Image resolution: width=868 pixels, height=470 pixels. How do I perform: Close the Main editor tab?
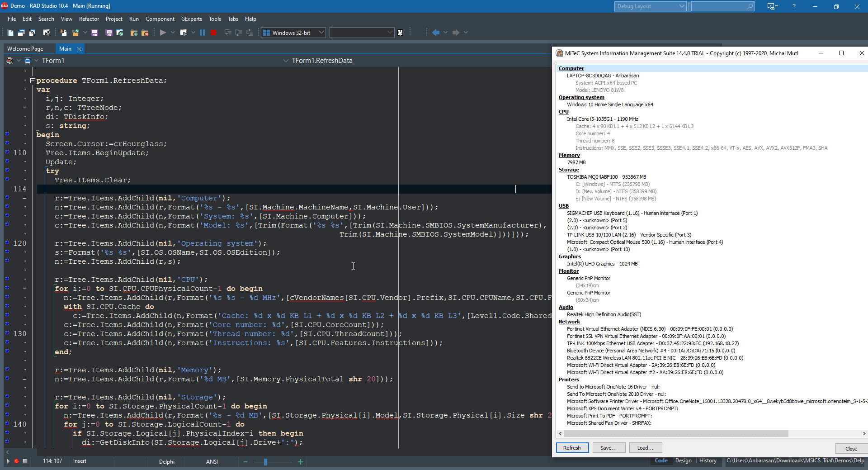click(79, 49)
